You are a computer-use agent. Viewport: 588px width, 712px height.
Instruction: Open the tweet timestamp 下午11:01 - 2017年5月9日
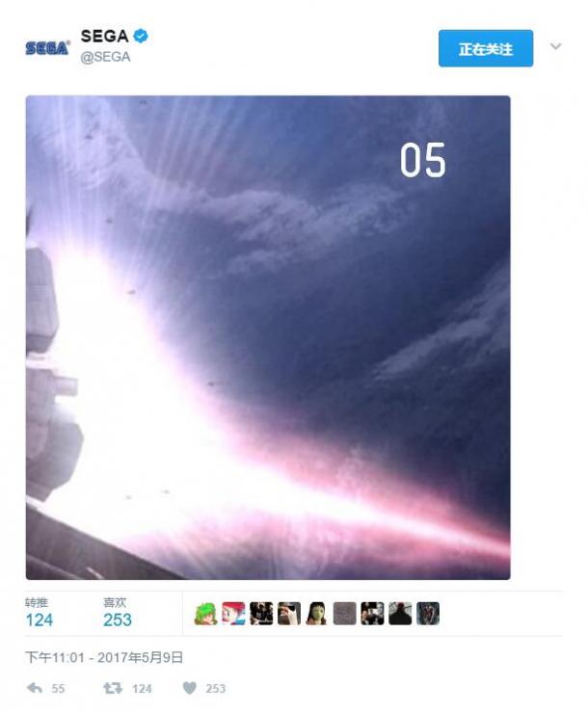(x=104, y=657)
